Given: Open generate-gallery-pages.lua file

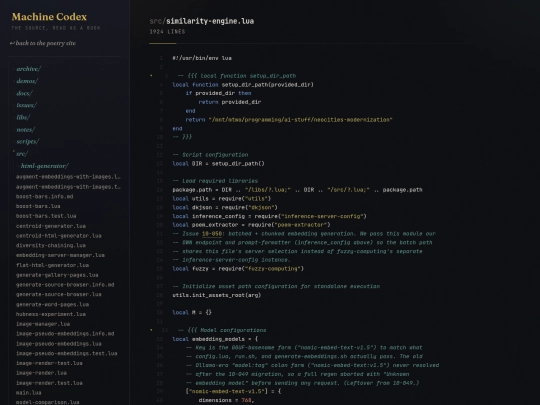Looking at the screenshot, I should pyautogui.click(x=57, y=275).
